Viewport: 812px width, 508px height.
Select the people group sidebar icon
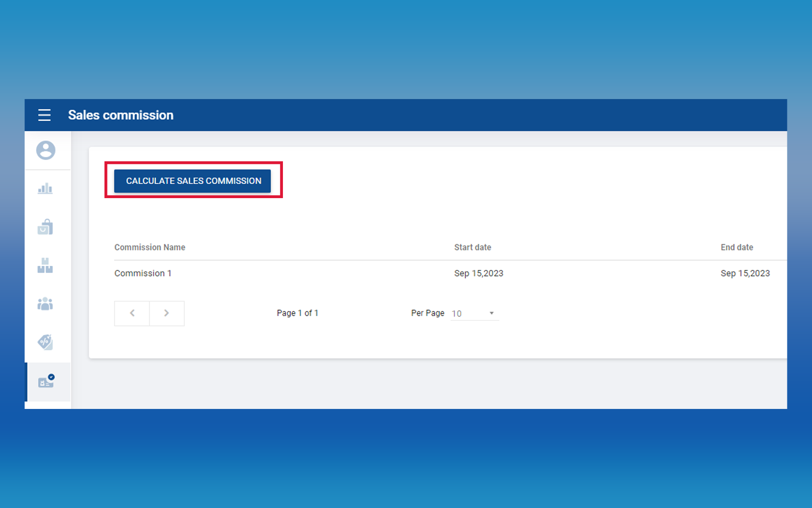45,304
